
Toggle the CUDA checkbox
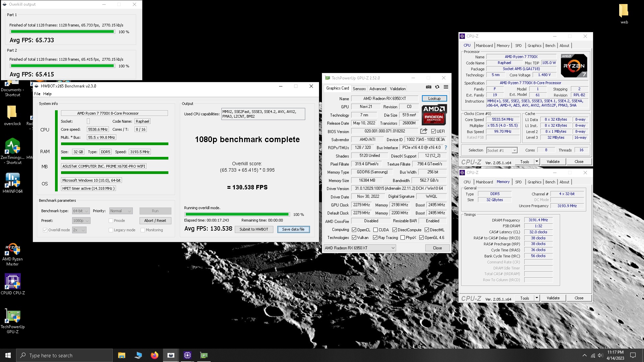(375, 230)
